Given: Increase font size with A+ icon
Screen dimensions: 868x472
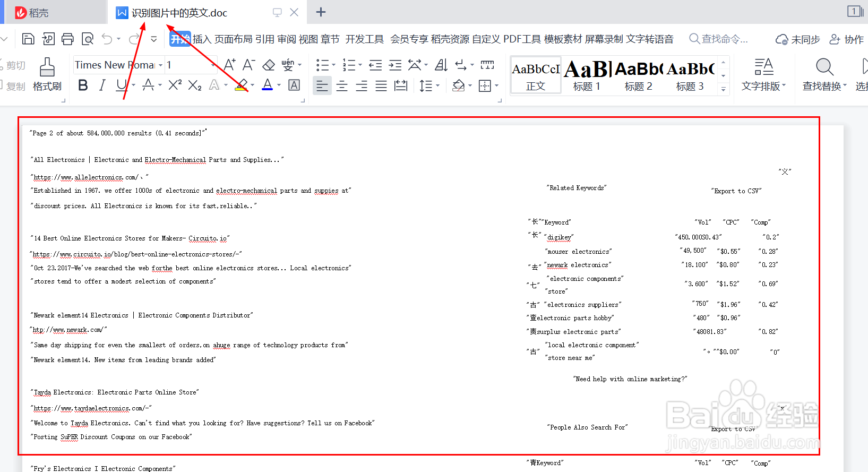Looking at the screenshot, I should pyautogui.click(x=229, y=65).
